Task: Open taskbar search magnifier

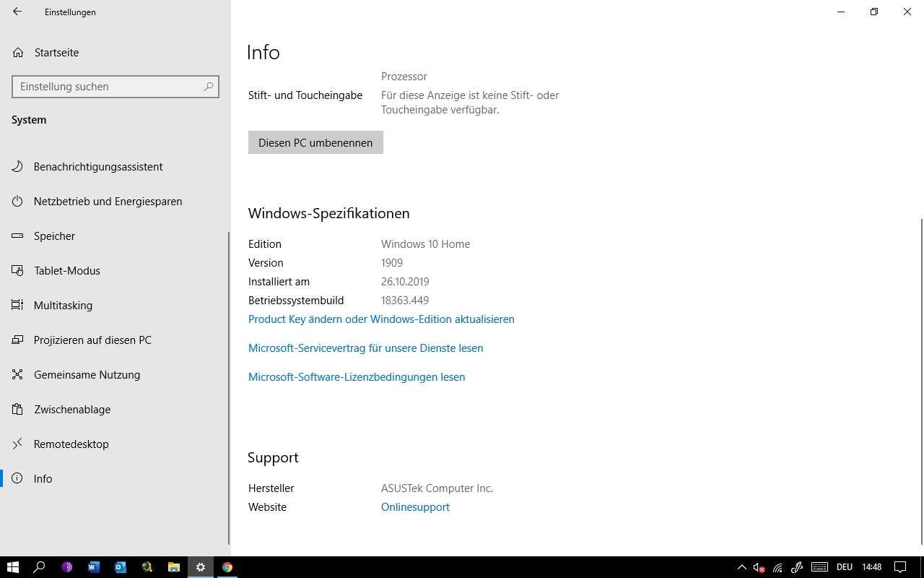Action: tap(40, 567)
